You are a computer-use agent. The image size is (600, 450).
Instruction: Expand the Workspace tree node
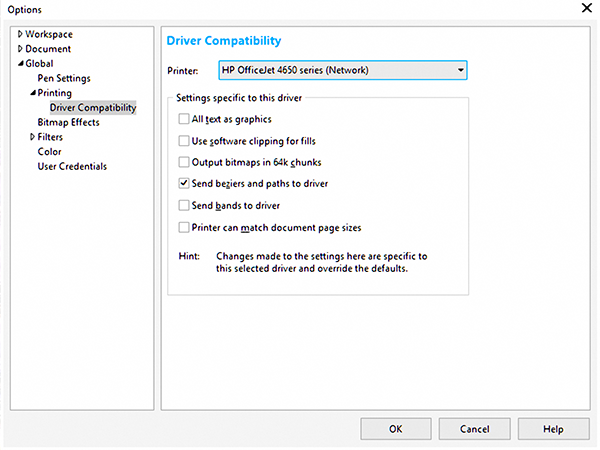(20, 35)
